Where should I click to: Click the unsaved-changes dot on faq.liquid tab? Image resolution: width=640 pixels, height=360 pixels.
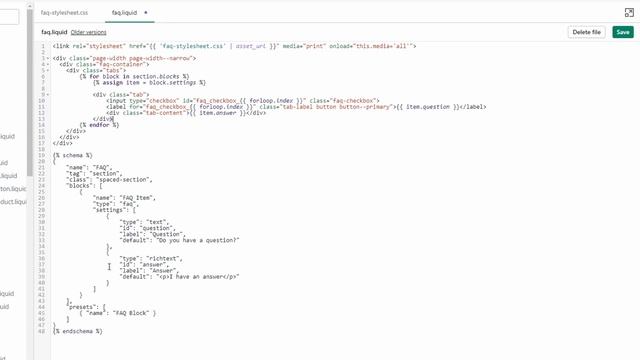pos(146,13)
